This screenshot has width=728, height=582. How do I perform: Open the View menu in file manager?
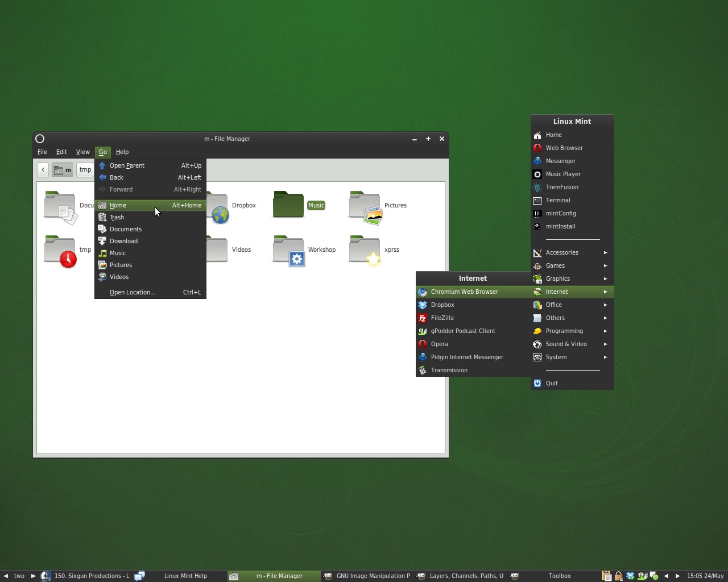coord(83,152)
